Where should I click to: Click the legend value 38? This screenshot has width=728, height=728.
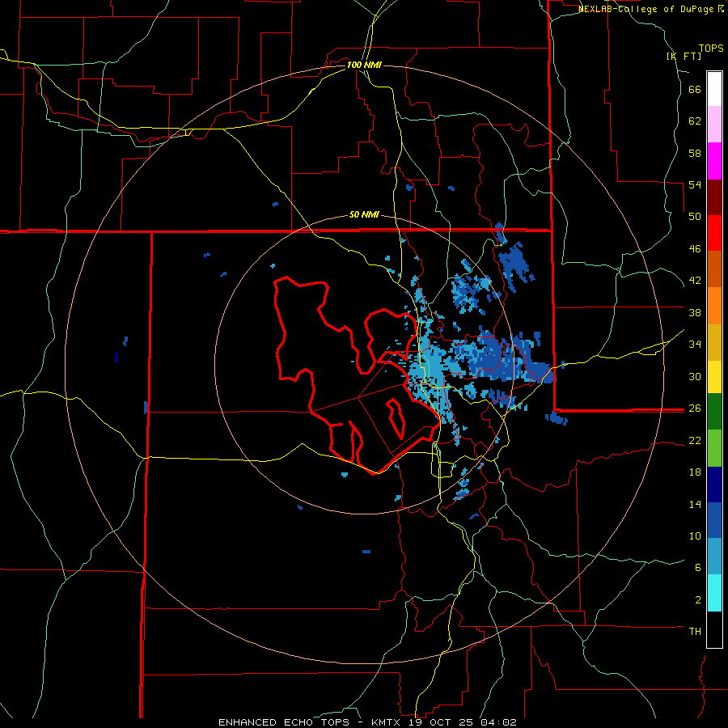(695, 312)
